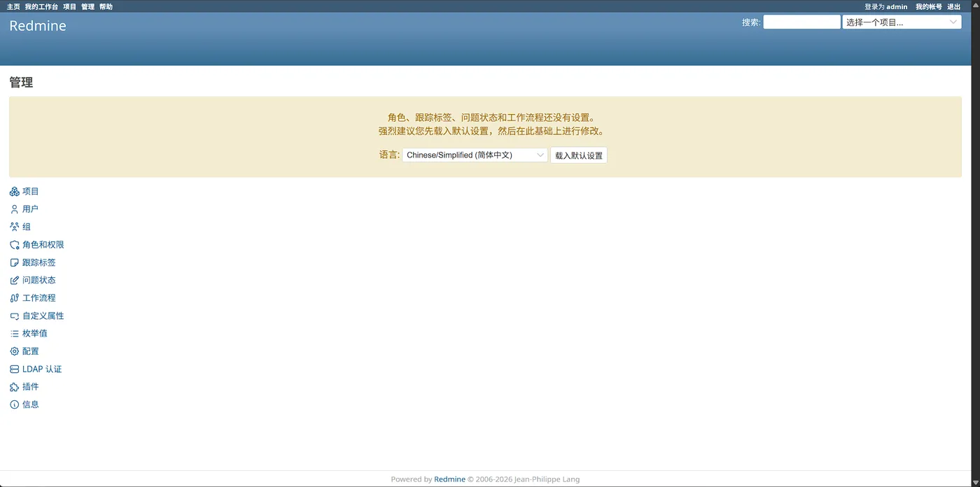Screen dimensions: 980x487
Task: Click the page vertical scrollbar
Action: click(x=976, y=243)
